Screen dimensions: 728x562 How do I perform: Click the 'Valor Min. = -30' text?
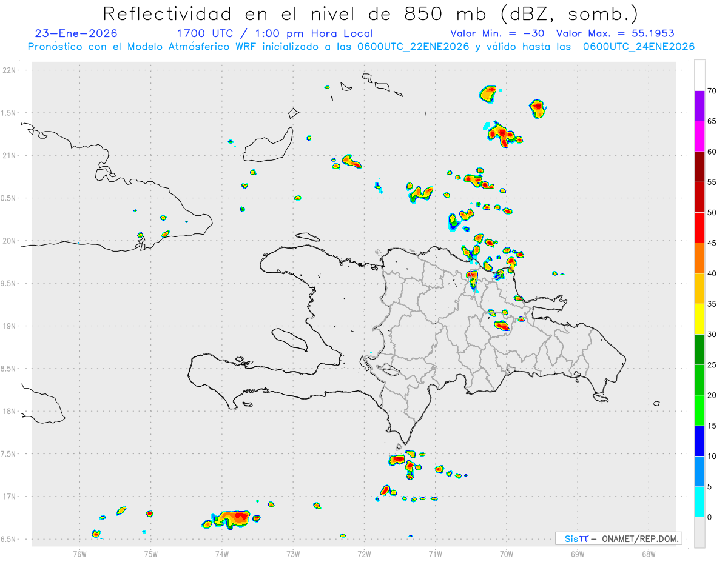(x=497, y=33)
